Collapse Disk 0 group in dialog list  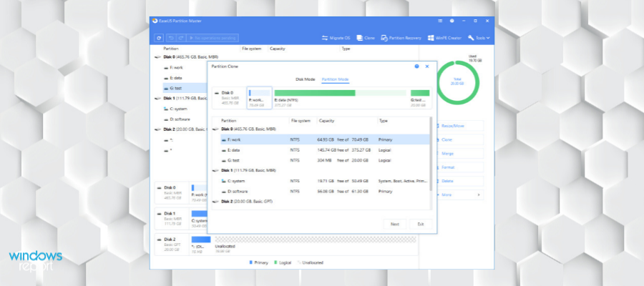pyautogui.click(x=215, y=129)
